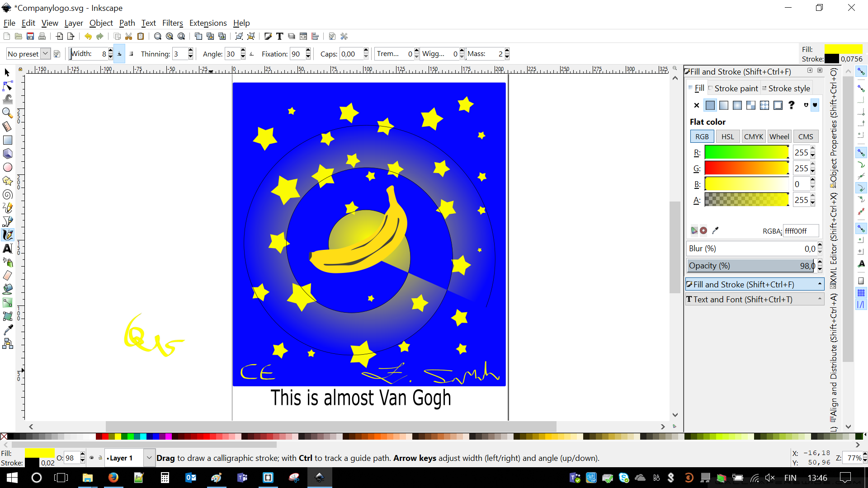
Task: Increase the Width spinner value
Action: 111,51
